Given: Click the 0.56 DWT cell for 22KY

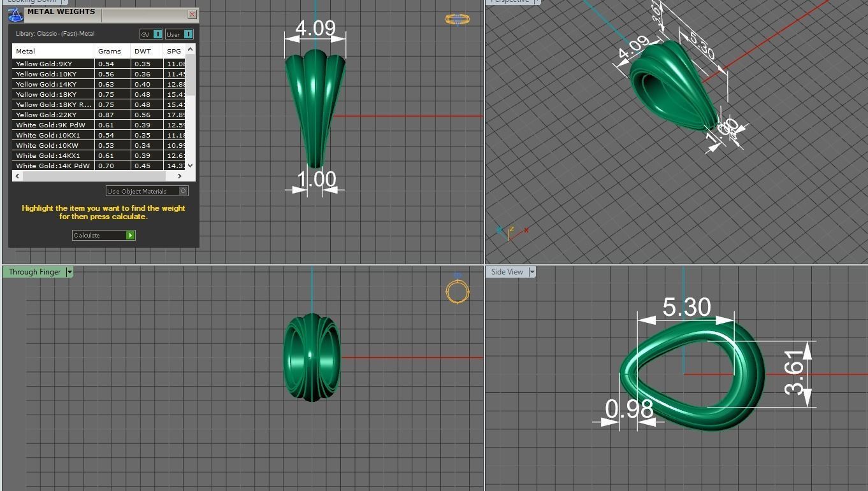Looking at the screenshot, I should click(147, 115).
